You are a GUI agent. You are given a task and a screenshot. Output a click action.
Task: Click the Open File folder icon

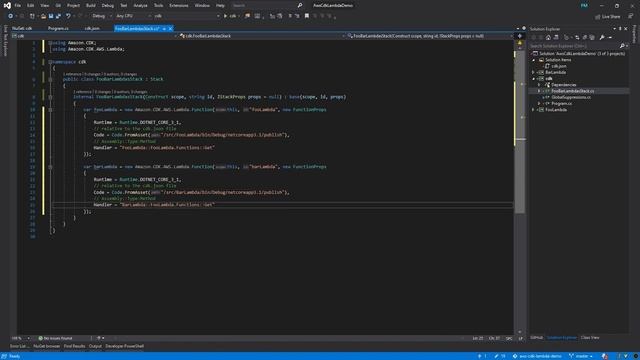(43, 16)
